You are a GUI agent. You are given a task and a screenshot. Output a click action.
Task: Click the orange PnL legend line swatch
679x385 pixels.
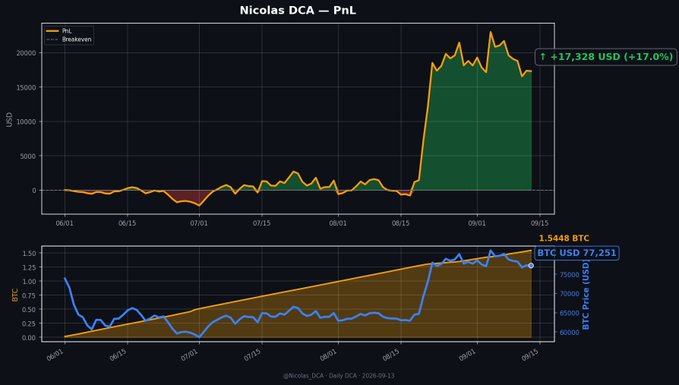52,31
